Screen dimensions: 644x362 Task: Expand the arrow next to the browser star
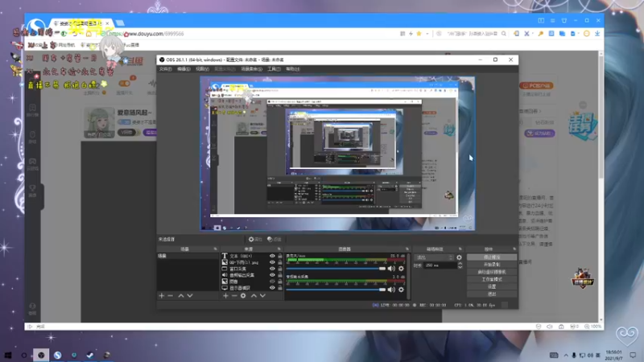(427, 34)
